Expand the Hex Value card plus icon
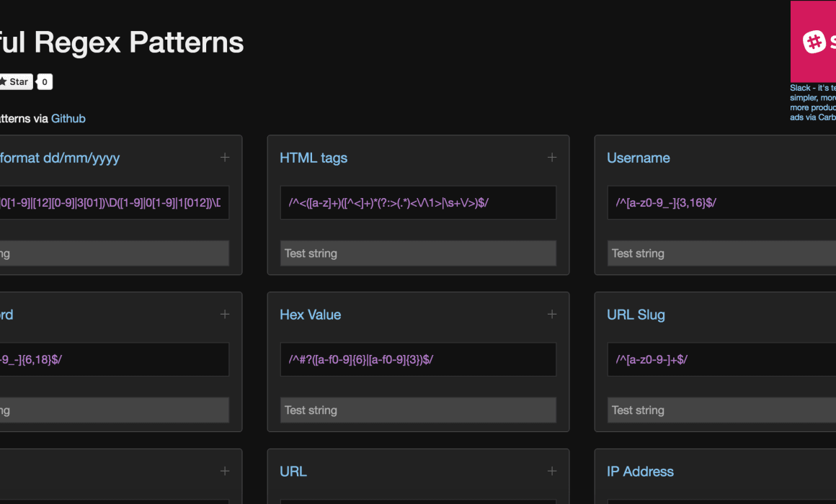Viewport: 836px width, 504px height. click(552, 315)
